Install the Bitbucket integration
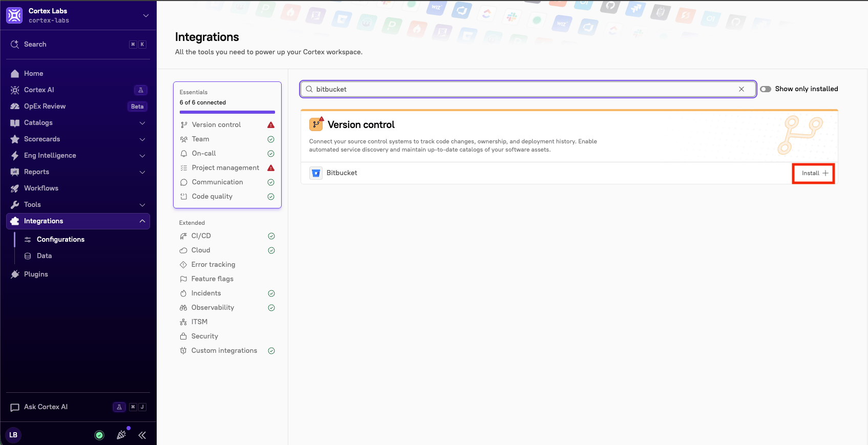The width and height of the screenshot is (868, 445). pos(814,173)
